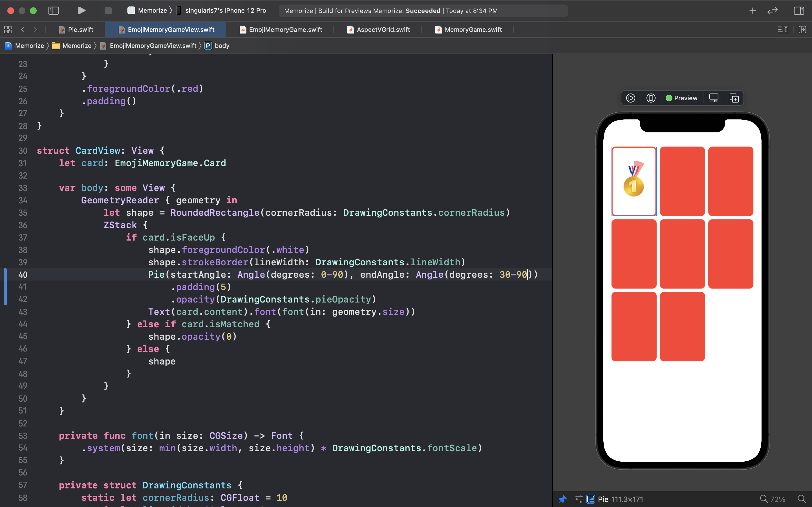Start the Live Preview play icon
The height and width of the screenshot is (507, 812).
point(630,98)
